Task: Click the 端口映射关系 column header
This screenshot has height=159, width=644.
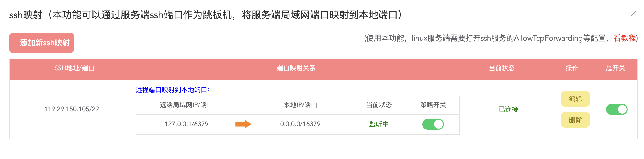Action: (x=296, y=68)
